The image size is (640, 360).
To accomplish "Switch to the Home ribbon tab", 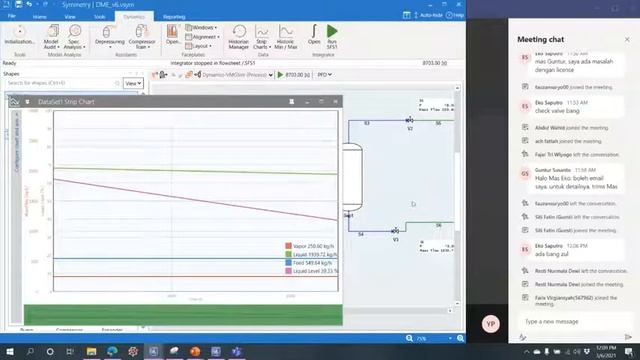I will [40, 17].
